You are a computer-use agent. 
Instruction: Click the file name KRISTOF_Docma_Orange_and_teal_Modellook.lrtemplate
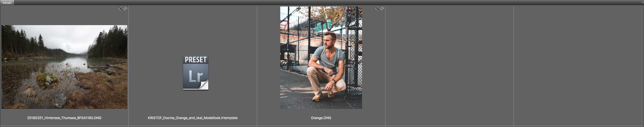(193, 118)
